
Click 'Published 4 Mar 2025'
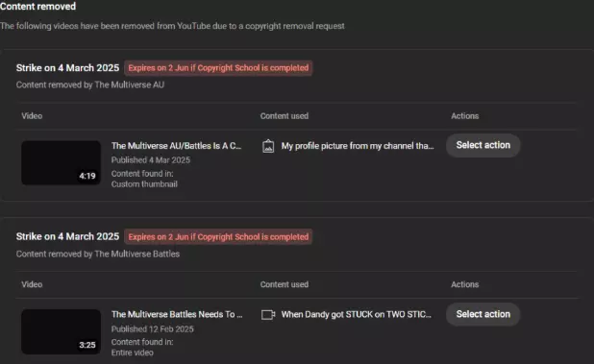[x=151, y=160]
